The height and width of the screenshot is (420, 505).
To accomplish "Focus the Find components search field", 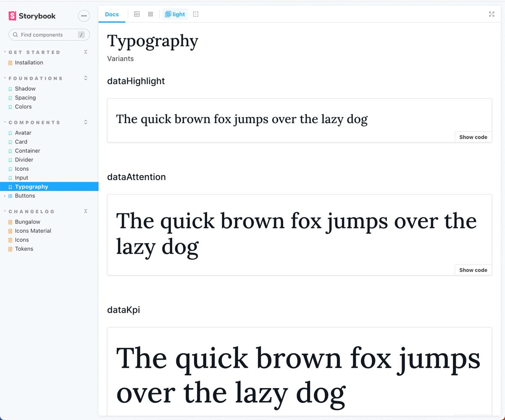I will [x=46, y=35].
